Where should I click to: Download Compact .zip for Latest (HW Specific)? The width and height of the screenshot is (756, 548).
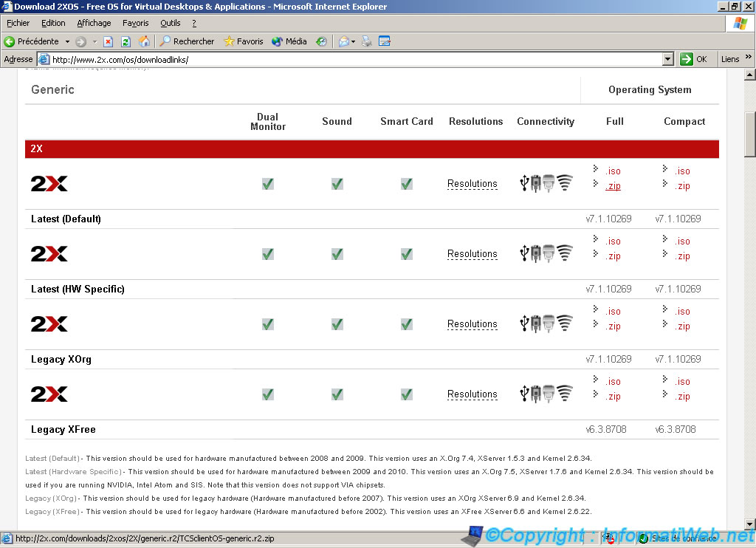click(683, 256)
